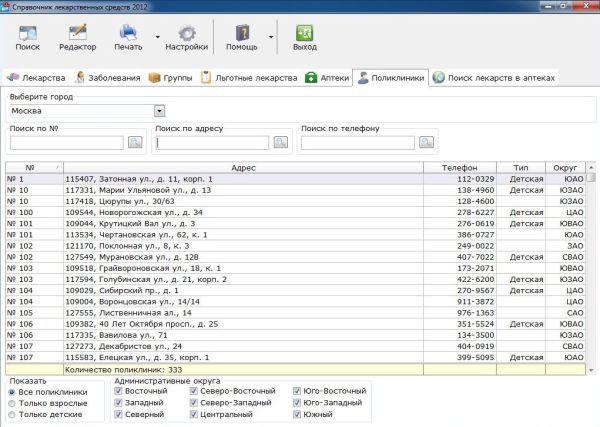Sort by the № column header
The width and height of the screenshot is (600, 427).
click(34, 168)
